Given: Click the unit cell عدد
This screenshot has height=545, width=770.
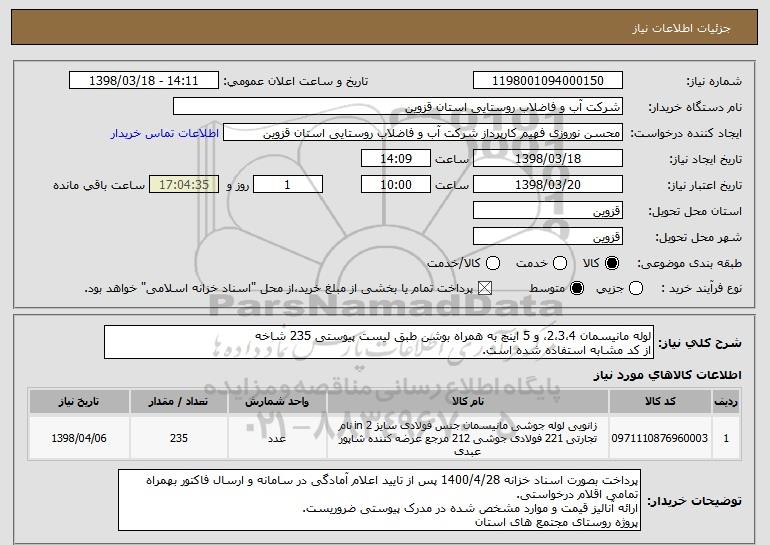Looking at the screenshot, I should coord(277,438).
